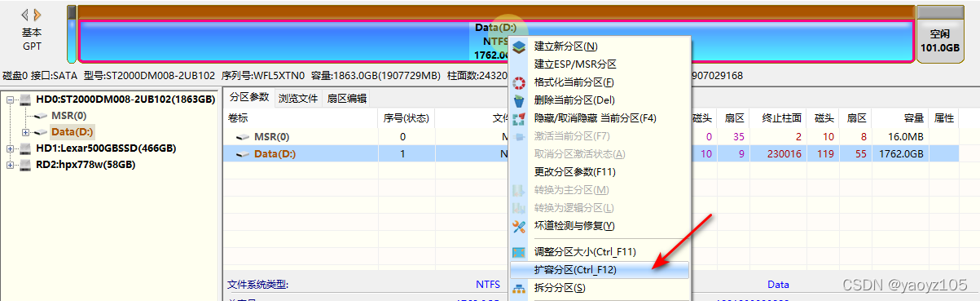Click the trash icon for 删除当前分区
The image size is (980, 301).
(x=518, y=100)
